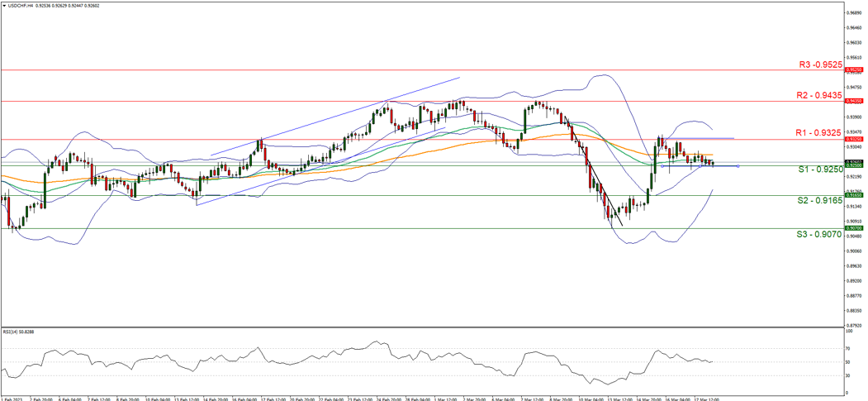Image resolution: width=868 pixels, height=401 pixels.
Task: Click the green 0.9165 price tag on axis
Action: [x=855, y=195]
